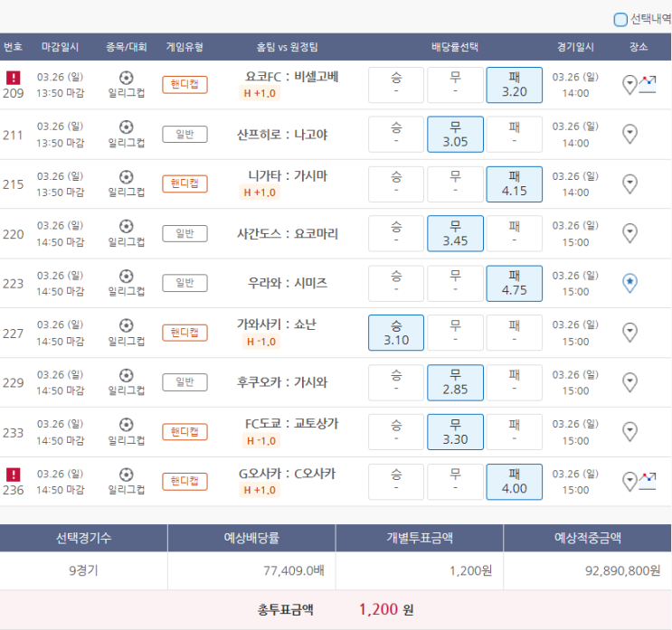Select 패 odds for match 233
The width and height of the screenshot is (672, 630).
(x=514, y=432)
